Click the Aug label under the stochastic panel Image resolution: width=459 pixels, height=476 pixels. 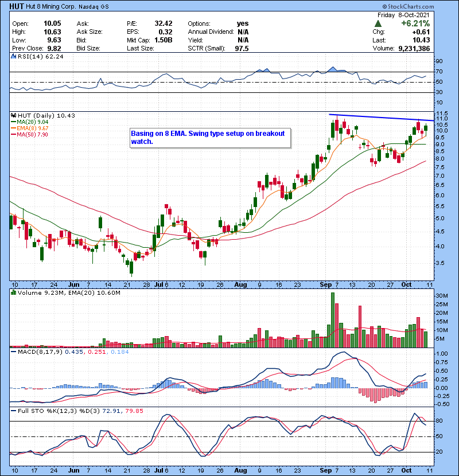tap(240, 470)
